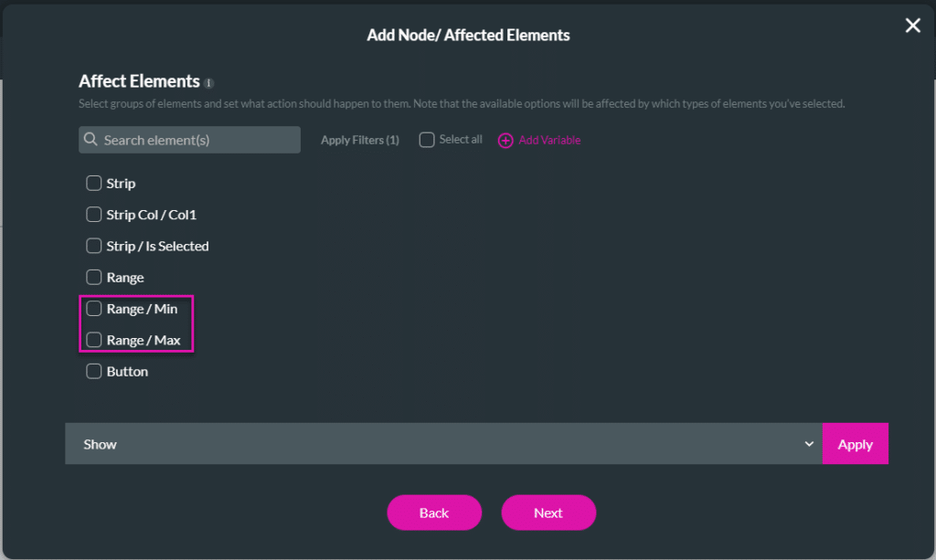The image size is (936, 560).
Task: Click the search magnifier icon
Action: (91, 140)
